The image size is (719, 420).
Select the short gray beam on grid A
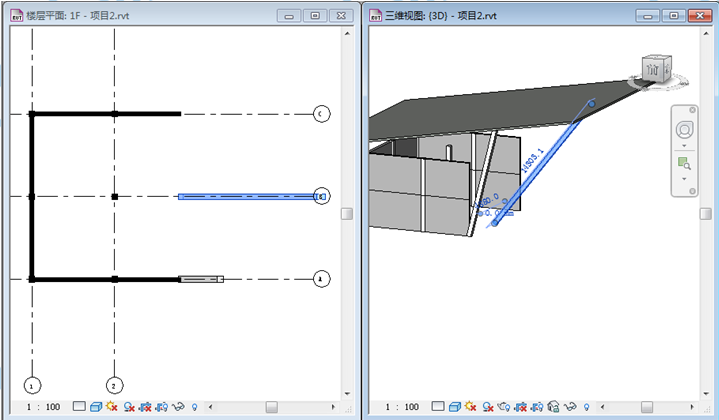click(201, 279)
